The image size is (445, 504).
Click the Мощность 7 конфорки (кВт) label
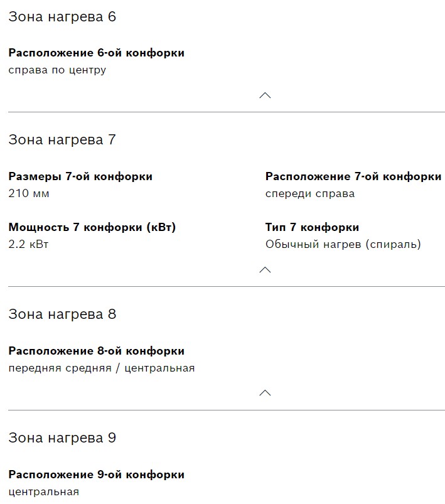coord(92,227)
